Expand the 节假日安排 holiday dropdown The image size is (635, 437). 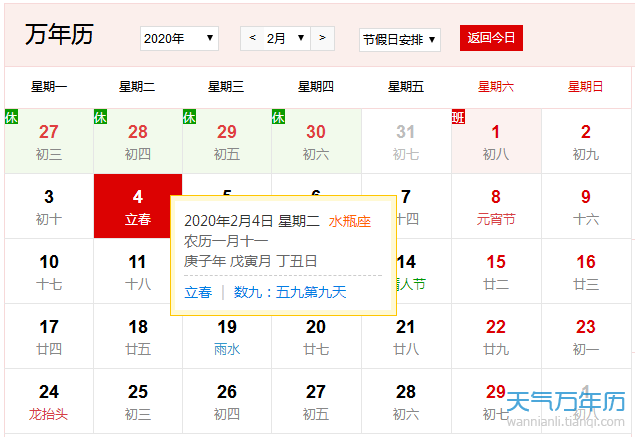(399, 39)
